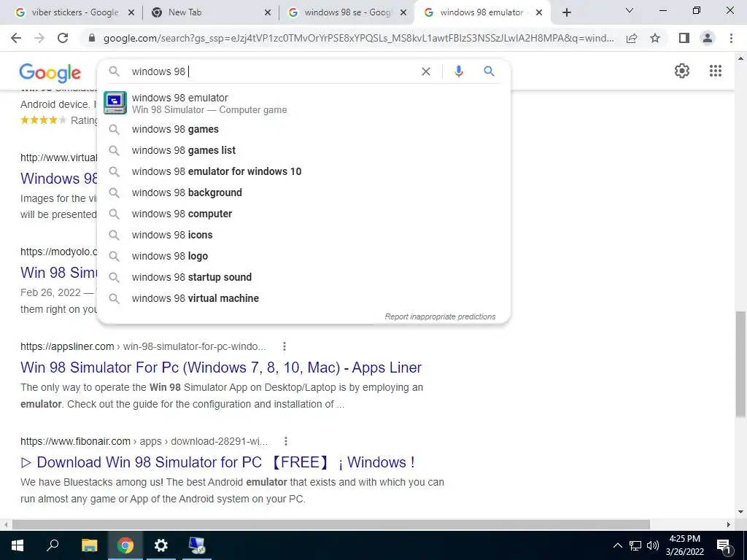The height and width of the screenshot is (560, 747).
Task: Click the appsliner.com URL breadcrumb
Action: click(143, 346)
